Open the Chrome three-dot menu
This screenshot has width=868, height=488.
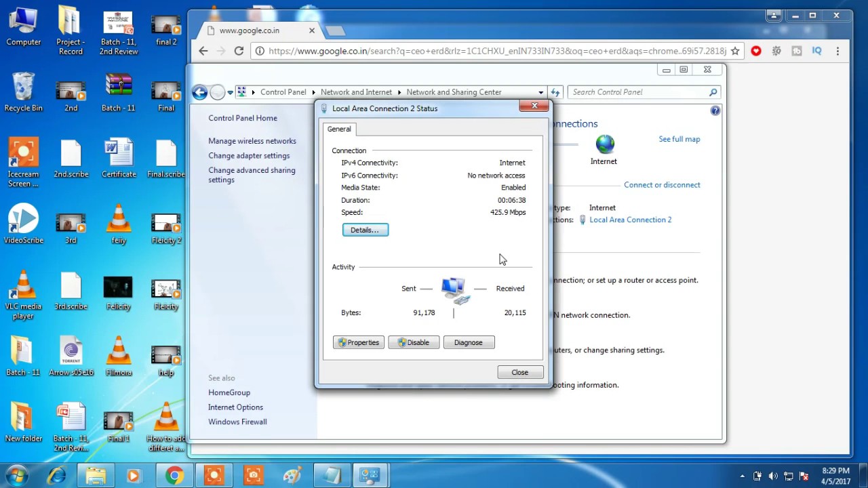coord(838,51)
